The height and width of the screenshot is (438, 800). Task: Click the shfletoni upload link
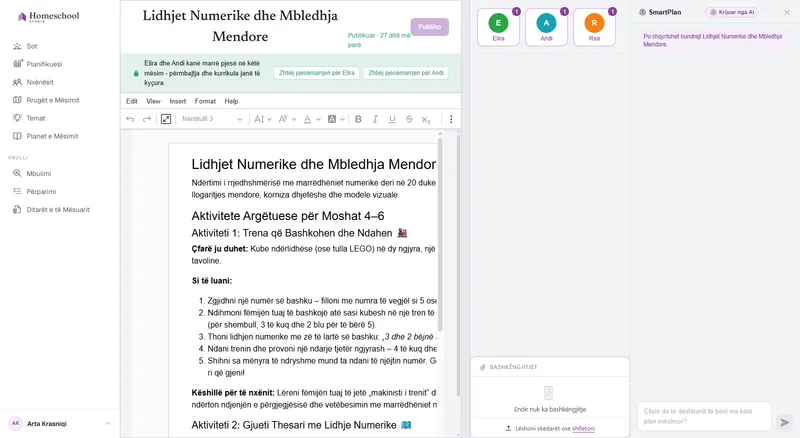coord(584,428)
